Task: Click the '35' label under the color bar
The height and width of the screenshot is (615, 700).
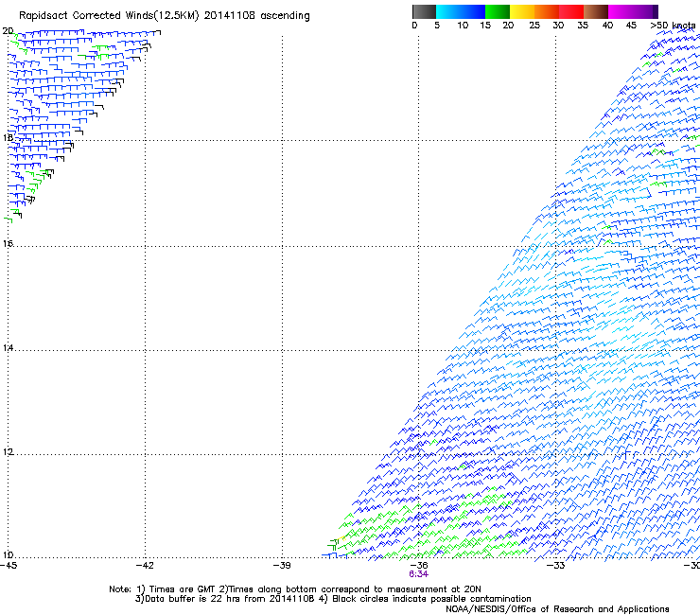Action: coord(583,26)
